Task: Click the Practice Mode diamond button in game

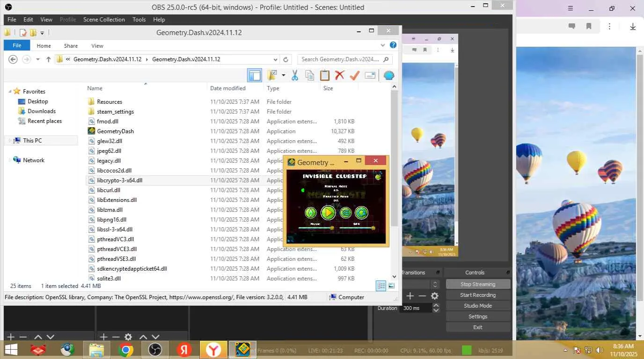Action: pos(311,213)
